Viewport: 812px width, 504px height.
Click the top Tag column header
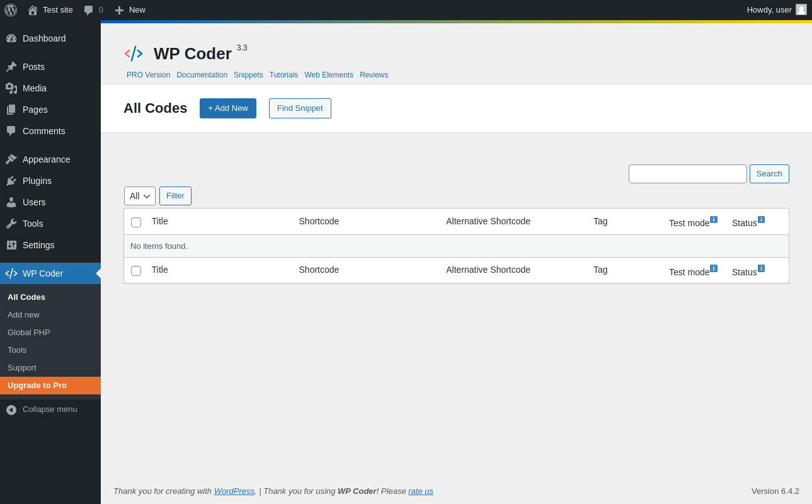600,221
